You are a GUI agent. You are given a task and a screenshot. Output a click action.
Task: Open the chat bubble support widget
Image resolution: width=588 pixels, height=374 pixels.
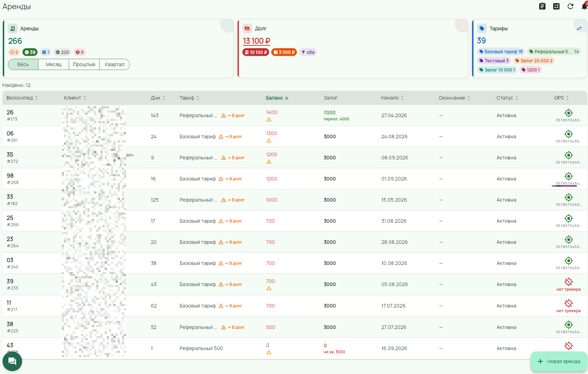12,361
